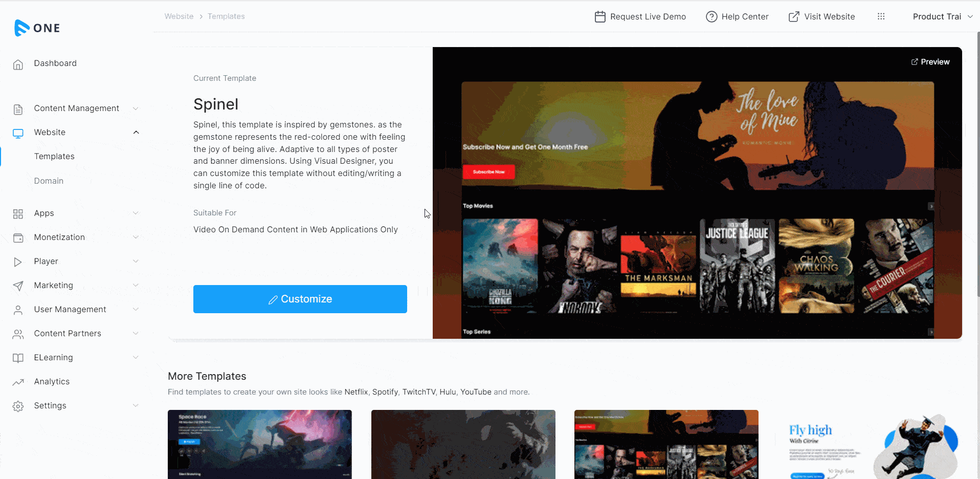Click the Website monitor icon

(18, 134)
